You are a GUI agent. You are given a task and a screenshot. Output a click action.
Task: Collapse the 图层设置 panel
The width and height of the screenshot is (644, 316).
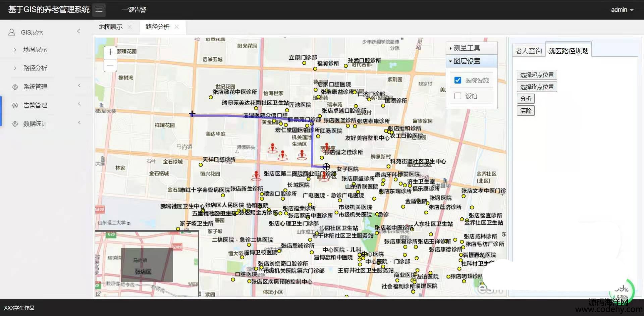point(467,61)
